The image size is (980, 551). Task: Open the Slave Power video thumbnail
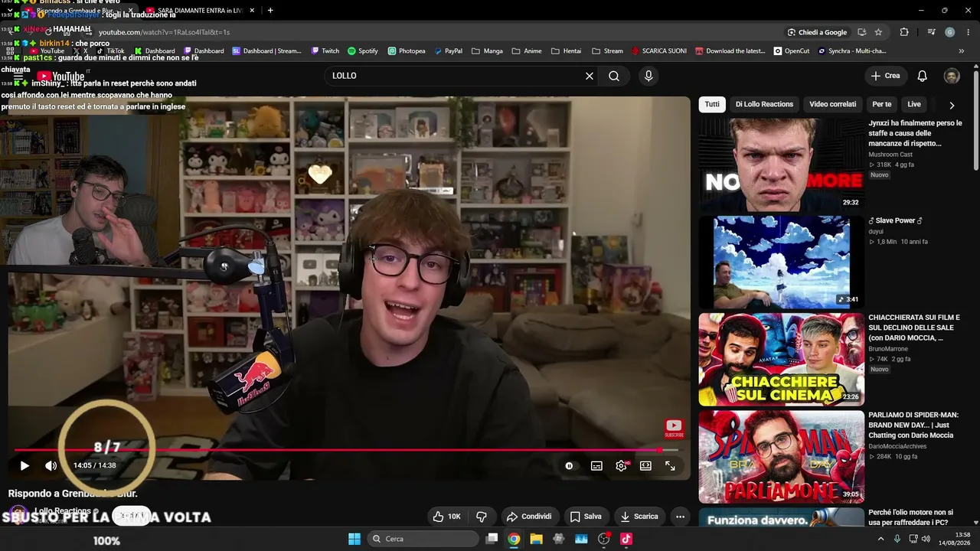click(x=781, y=262)
